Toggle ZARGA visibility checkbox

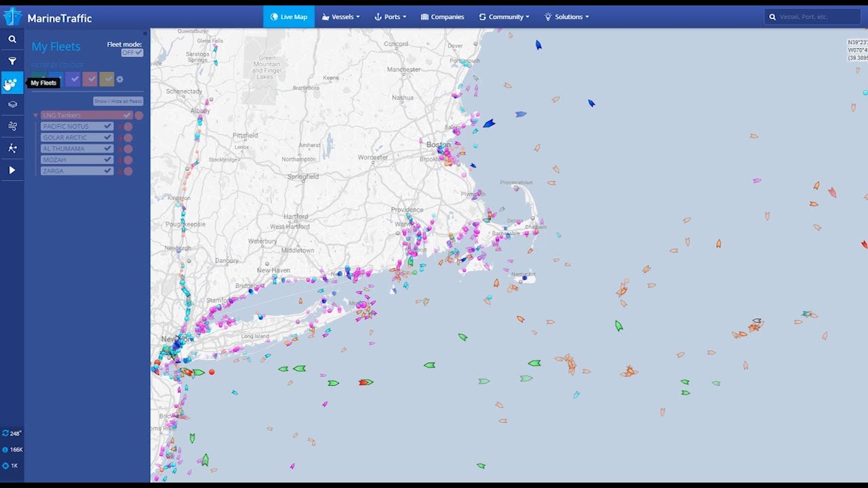point(108,171)
